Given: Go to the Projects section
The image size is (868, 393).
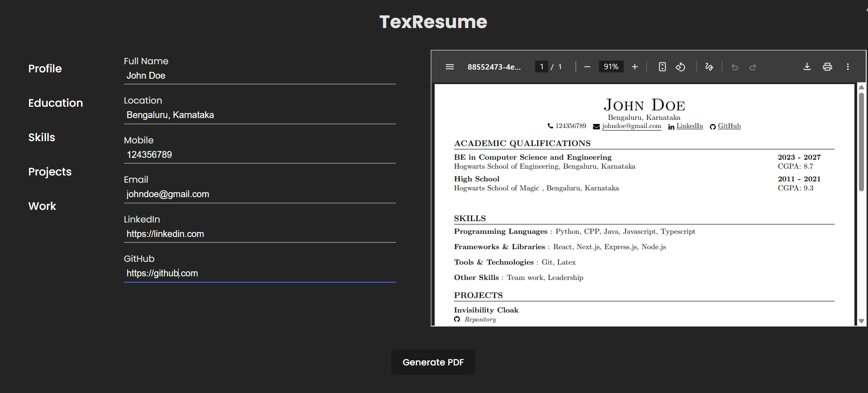Looking at the screenshot, I should [x=50, y=172].
